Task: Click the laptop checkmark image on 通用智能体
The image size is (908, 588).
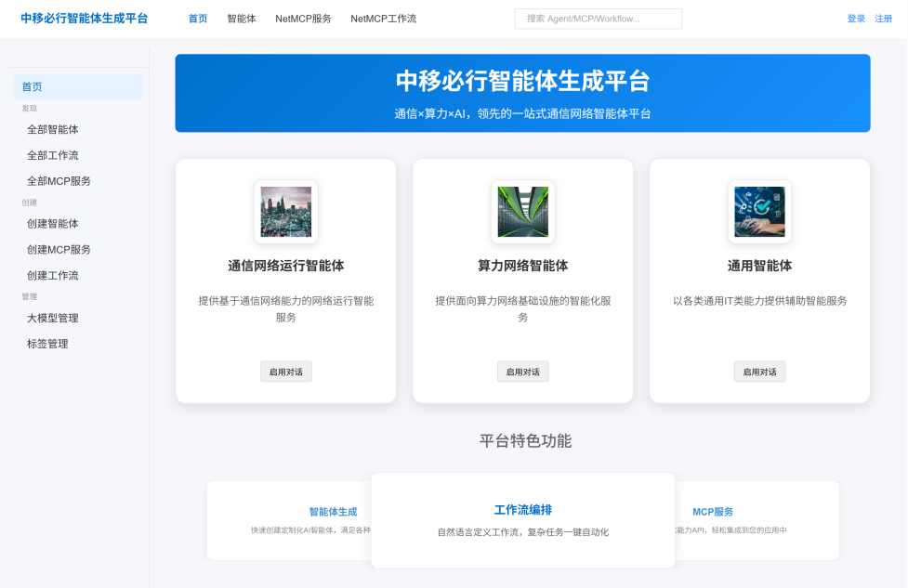Action: point(759,211)
